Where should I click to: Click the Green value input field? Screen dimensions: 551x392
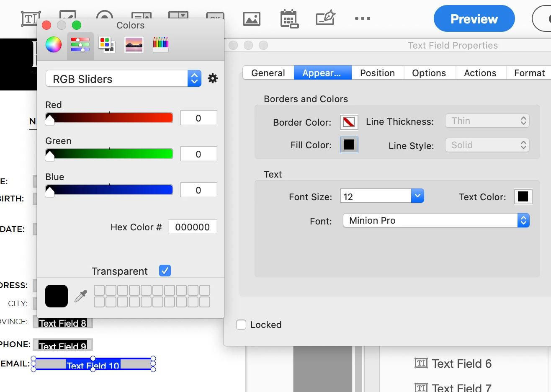199,154
